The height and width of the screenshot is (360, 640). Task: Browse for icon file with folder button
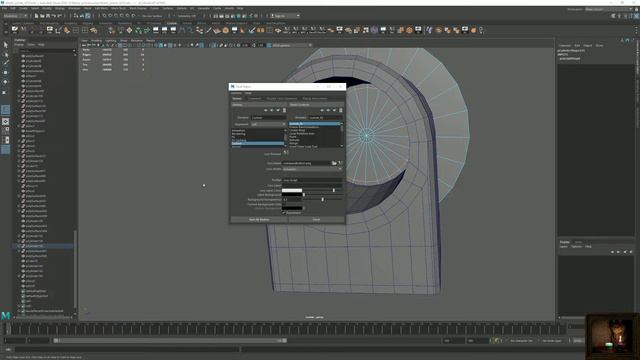[x=334, y=163]
